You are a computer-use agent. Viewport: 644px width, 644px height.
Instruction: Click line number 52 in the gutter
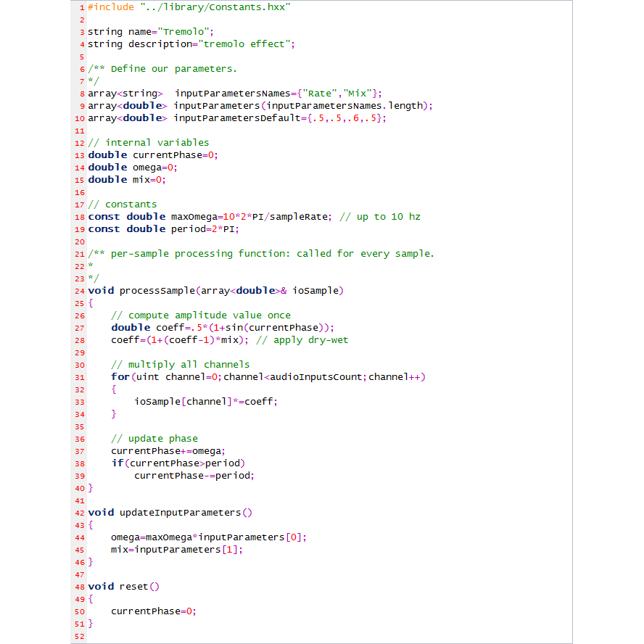[x=79, y=636]
